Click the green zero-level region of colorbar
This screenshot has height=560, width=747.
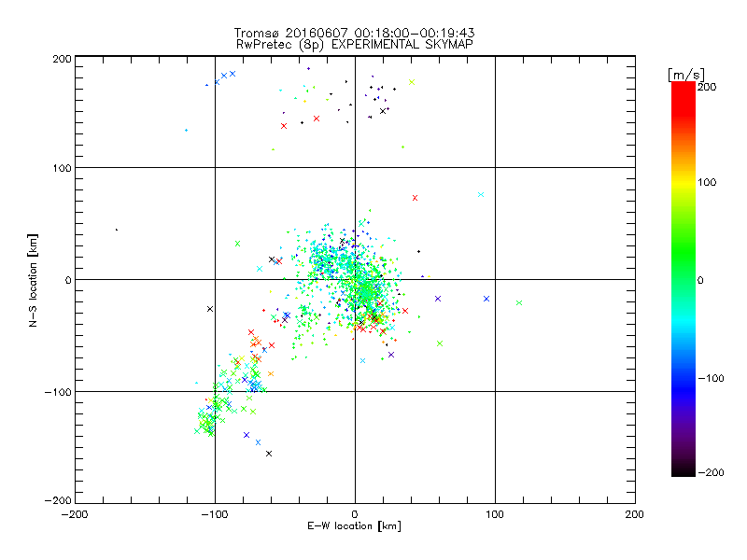(683, 279)
